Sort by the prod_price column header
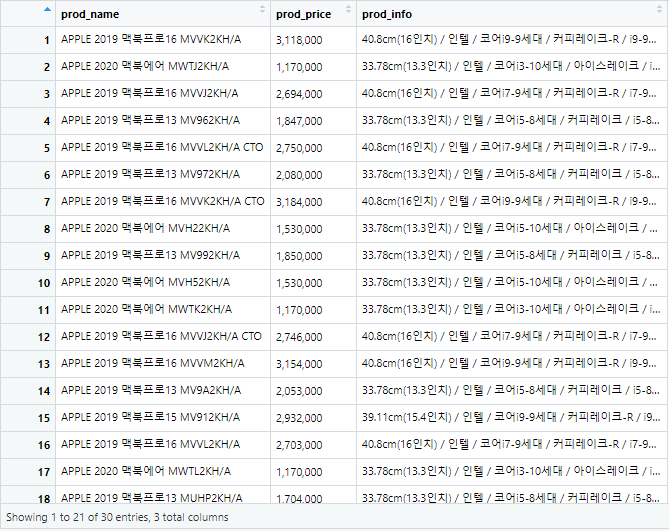669x531 pixels. point(313,14)
